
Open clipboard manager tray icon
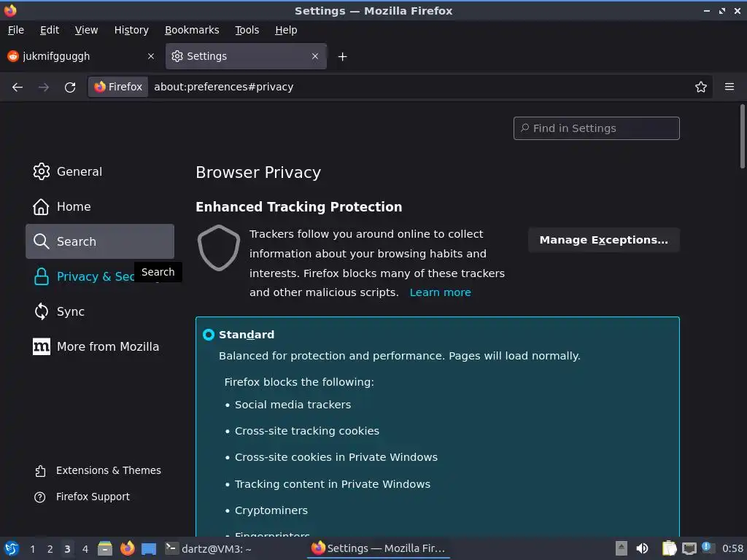point(669,548)
